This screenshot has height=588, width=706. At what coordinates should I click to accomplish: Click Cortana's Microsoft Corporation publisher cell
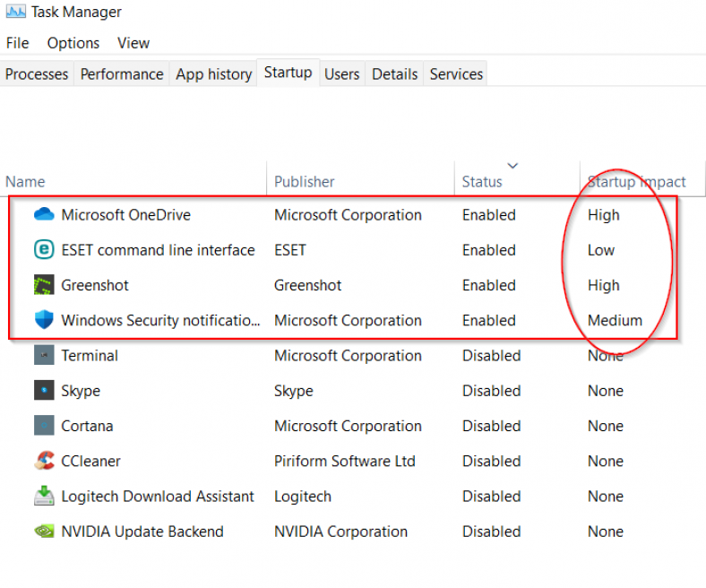pos(348,426)
